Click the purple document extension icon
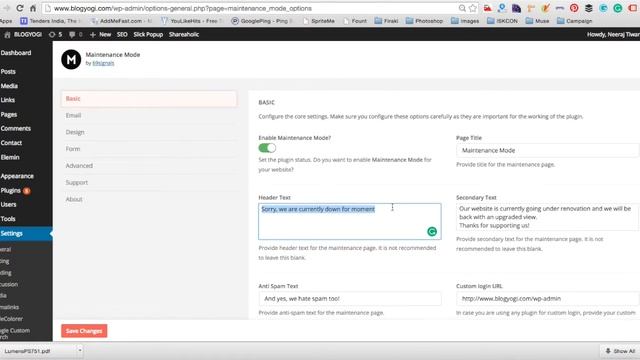This screenshot has height=360, width=640. pos(516,8)
